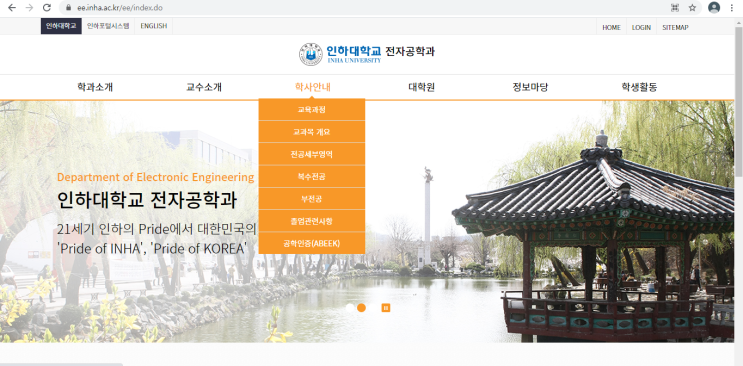Image resolution: width=743 pixels, height=366 pixels.
Task: Select 교육과정 from the dropdown
Action: pyautogui.click(x=312, y=110)
